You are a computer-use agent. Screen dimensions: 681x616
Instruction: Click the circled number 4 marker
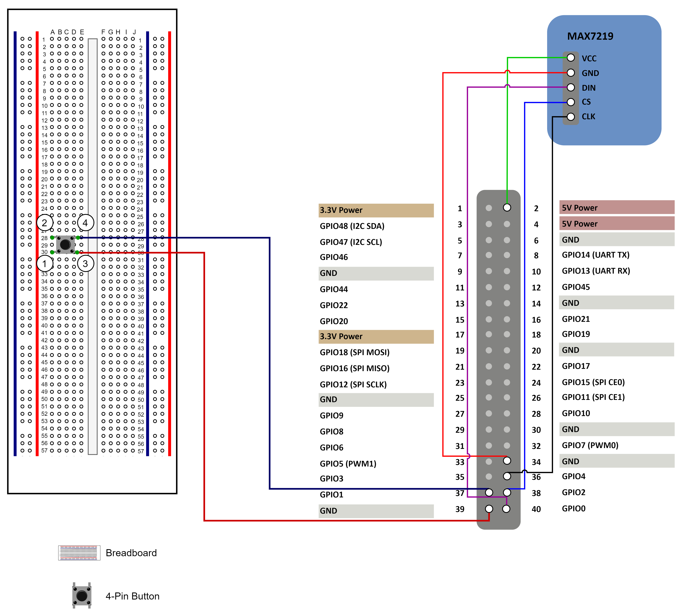click(x=85, y=223)
